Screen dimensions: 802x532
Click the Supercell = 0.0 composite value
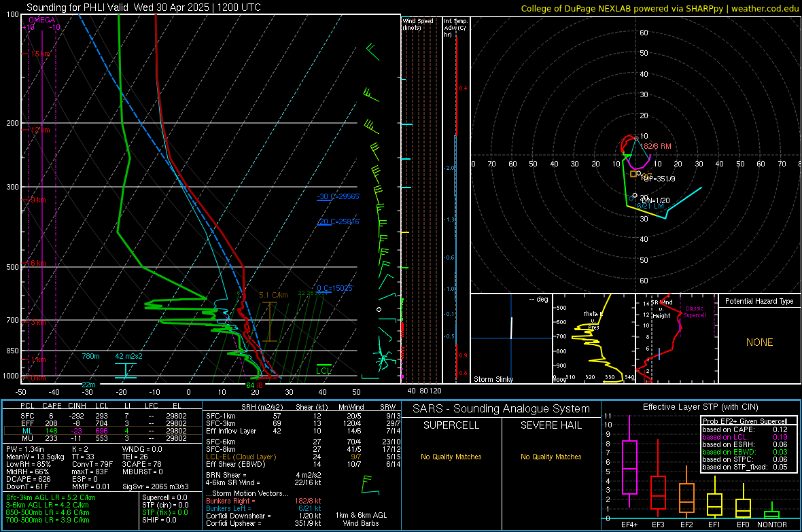(164, 497)
